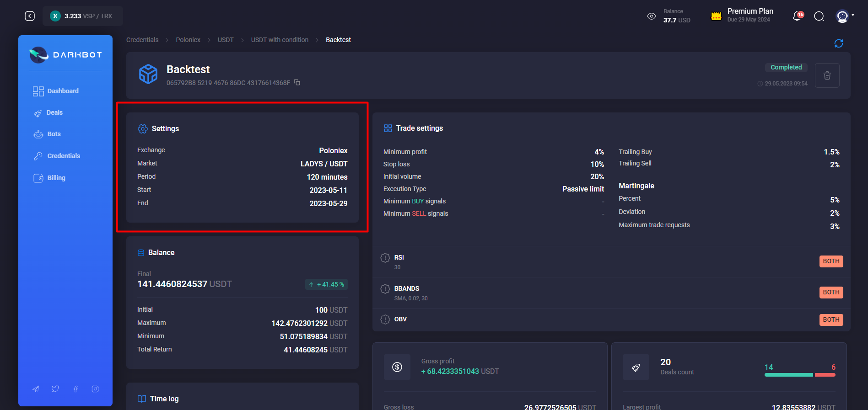Select the start date 2023-05-11

tap(328, 190)
